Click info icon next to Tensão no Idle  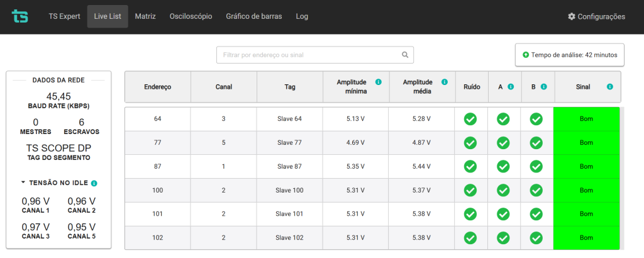(x=94, y=183)
